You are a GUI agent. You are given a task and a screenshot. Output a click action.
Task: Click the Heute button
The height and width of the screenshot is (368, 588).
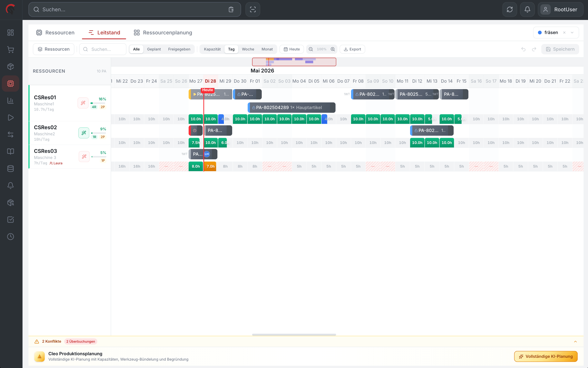point(291,49)
